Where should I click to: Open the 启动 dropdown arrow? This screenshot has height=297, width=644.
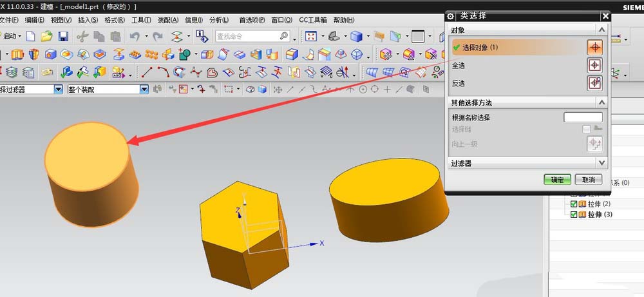pyautogui.click(x=20, y=37)
